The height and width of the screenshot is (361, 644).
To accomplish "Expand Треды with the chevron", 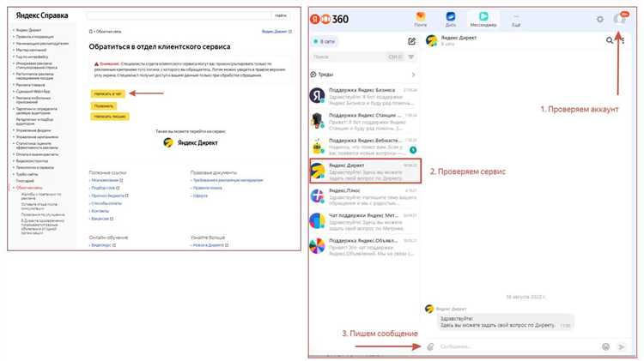I will (x=413, y=75).
